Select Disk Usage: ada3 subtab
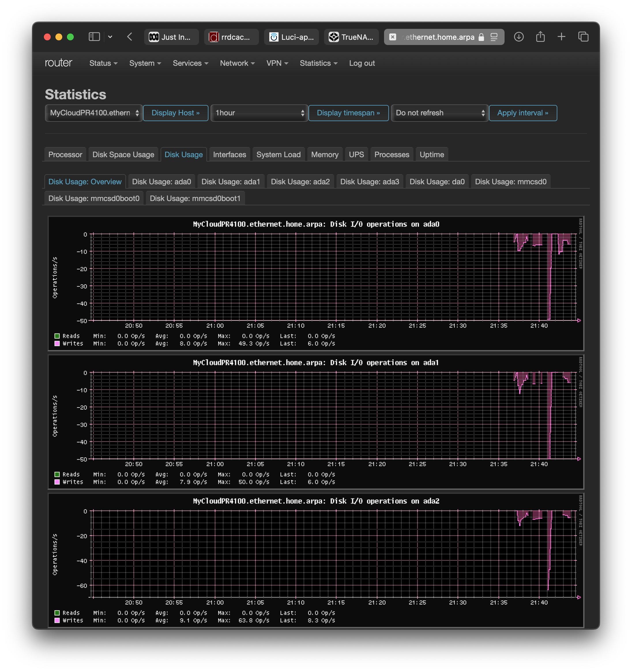 coord(370,181)
